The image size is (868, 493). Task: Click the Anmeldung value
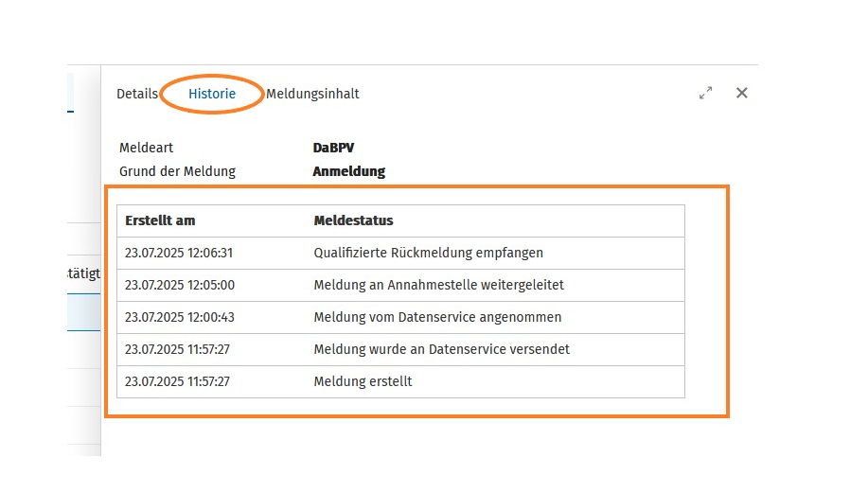(x=348, y=171)
